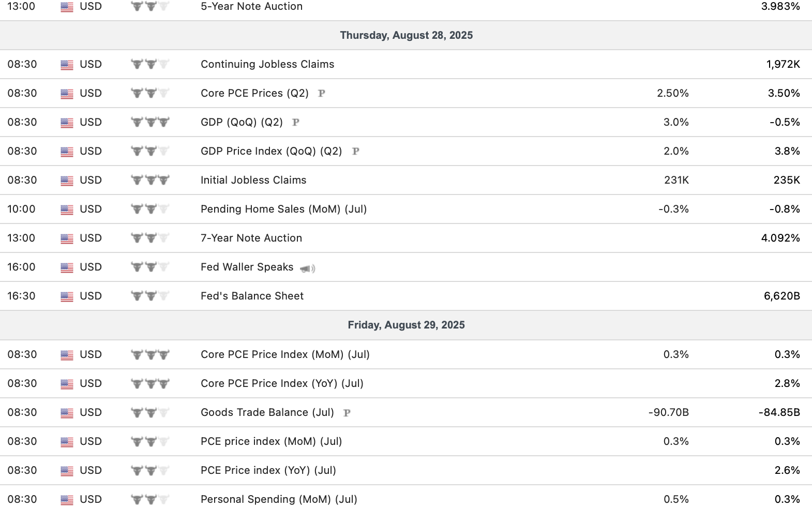Click the US flag in the Fed's Balance Sheet row
This screenshot has width=812, height=508.
[x=67, y=296]
